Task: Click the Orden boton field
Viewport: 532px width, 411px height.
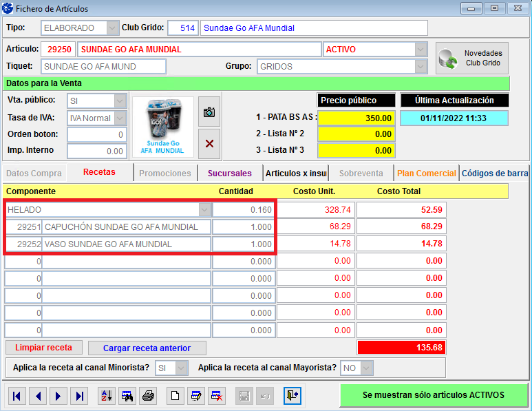Action: (97, 135)
